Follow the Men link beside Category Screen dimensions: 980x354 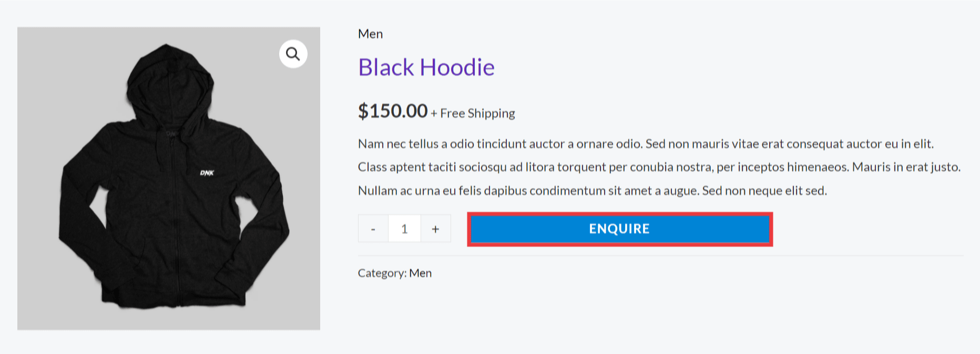coord(420,273)
